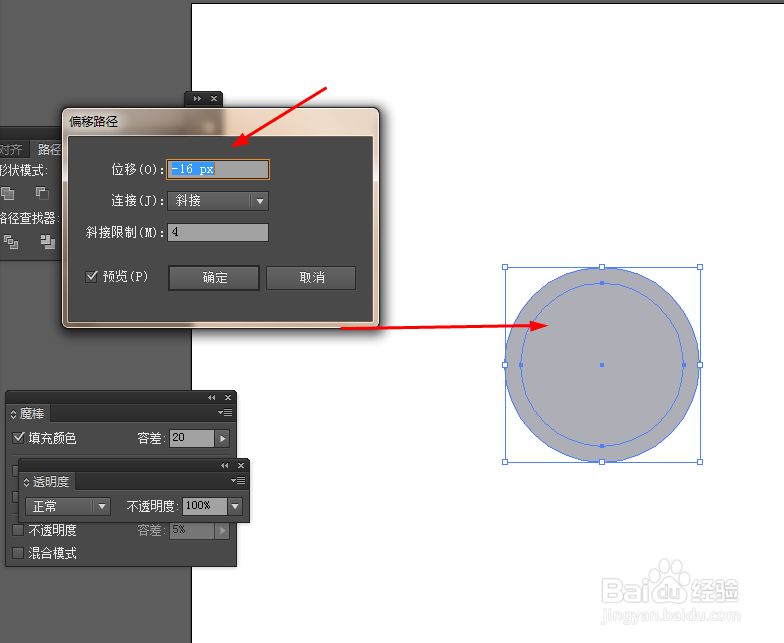Toggle the 混合模式 checkbox

pyautogui.click(x=18, y=553)
